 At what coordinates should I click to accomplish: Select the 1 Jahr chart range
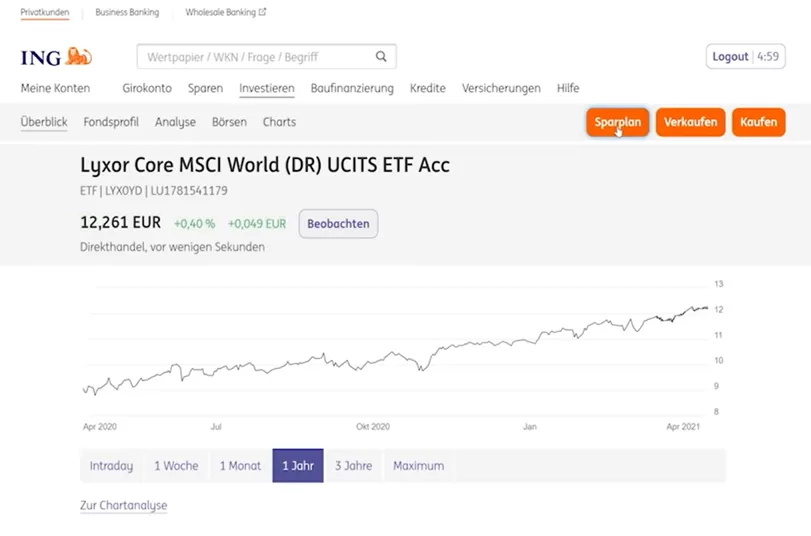(x=298, y=466)
